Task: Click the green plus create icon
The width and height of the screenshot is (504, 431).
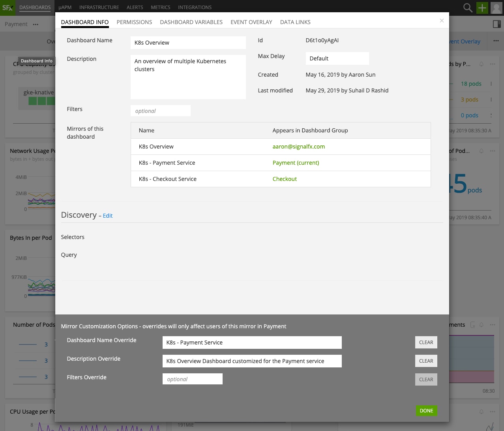Action: tap(482, 8)
